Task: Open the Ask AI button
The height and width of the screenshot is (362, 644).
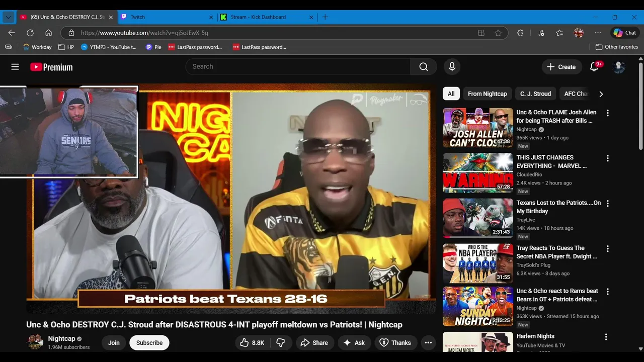Action: coord(354,343)
